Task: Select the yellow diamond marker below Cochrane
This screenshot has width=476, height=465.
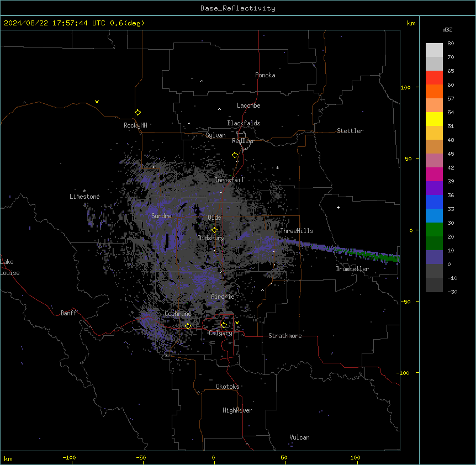Action: (x=188, y=326)
